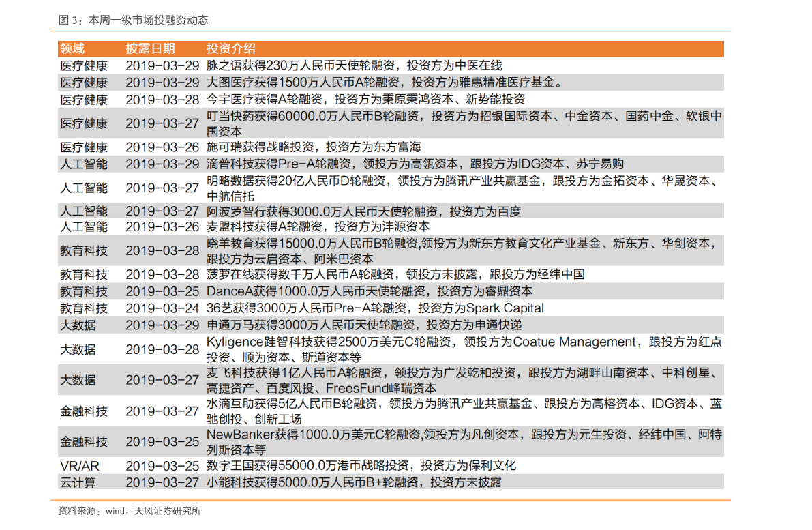Click the 披露日期 column header

(150, 48)
